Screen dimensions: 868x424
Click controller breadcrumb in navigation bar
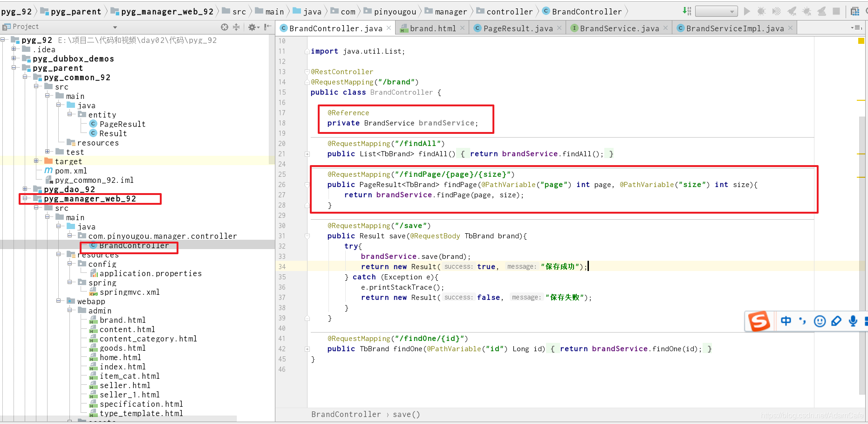tap(504, 12)
